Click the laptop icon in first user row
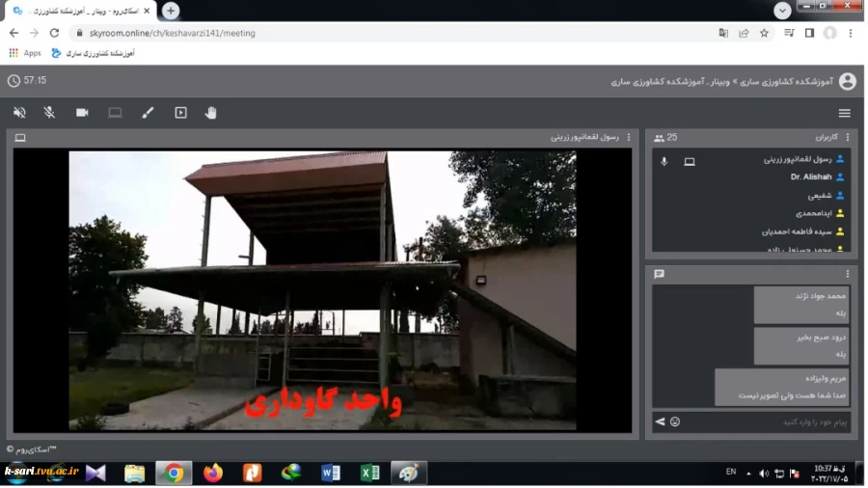 690,162
